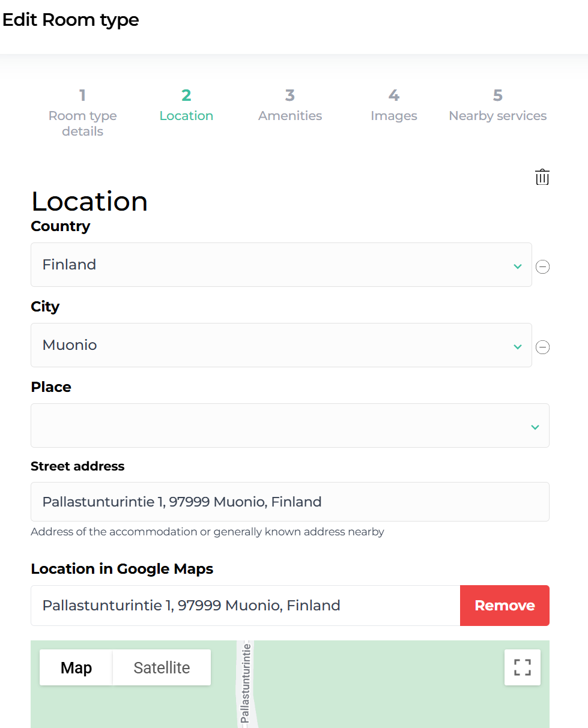This screenshot has height=728, width=588.
Task: Clear the Country field with minus icon
Action: [542, 267]
